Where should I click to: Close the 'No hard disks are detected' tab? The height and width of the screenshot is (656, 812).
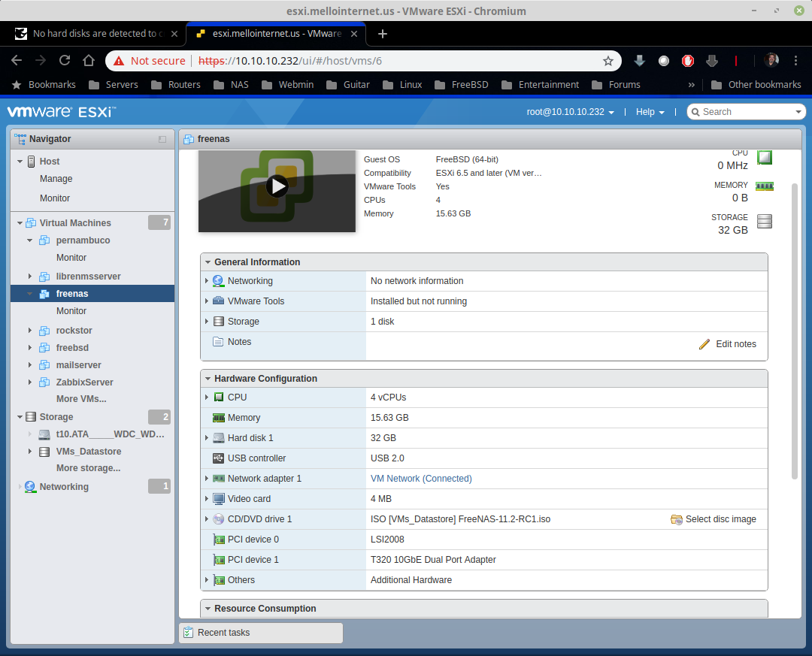[174, 34]
